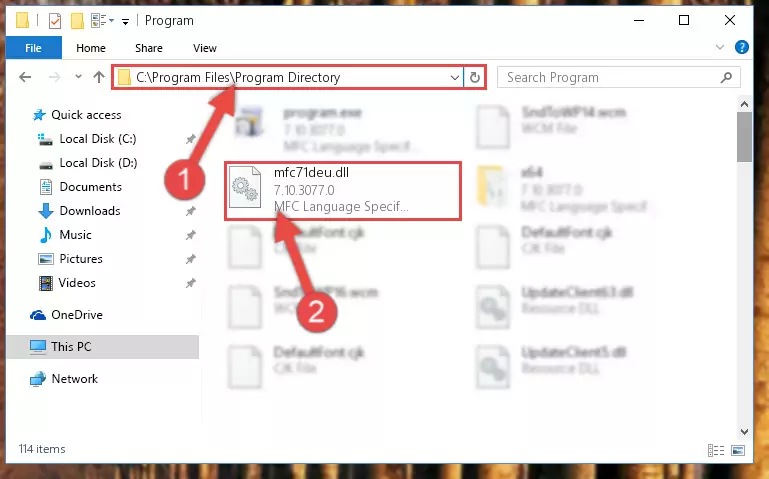
Task: Open Local Disk (D:) in sidebar
Action: click(98, 163)
